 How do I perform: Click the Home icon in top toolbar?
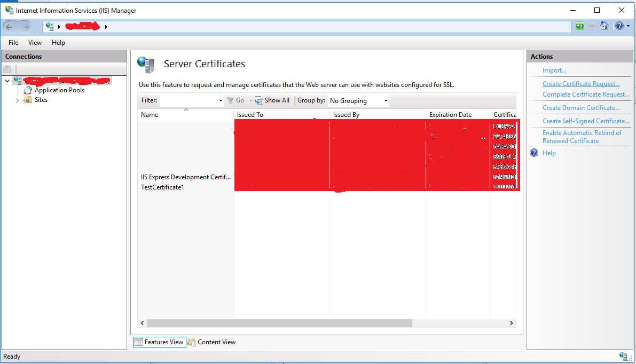pyautogui.click(x=604, y=26)
